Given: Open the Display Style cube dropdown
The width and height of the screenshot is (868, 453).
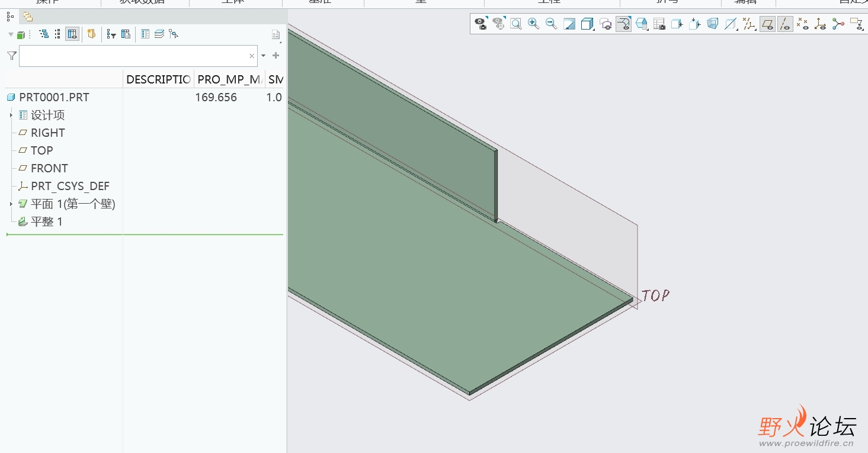Looking at the screenshot, I should click(x=587, y=24).
